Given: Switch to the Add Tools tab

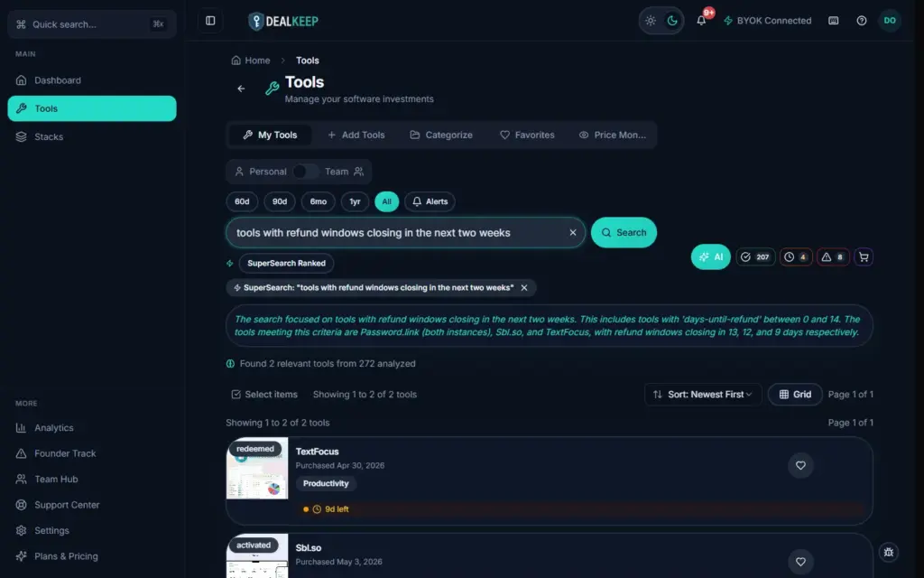Looking at the screenshot, I should pos(356,135).
